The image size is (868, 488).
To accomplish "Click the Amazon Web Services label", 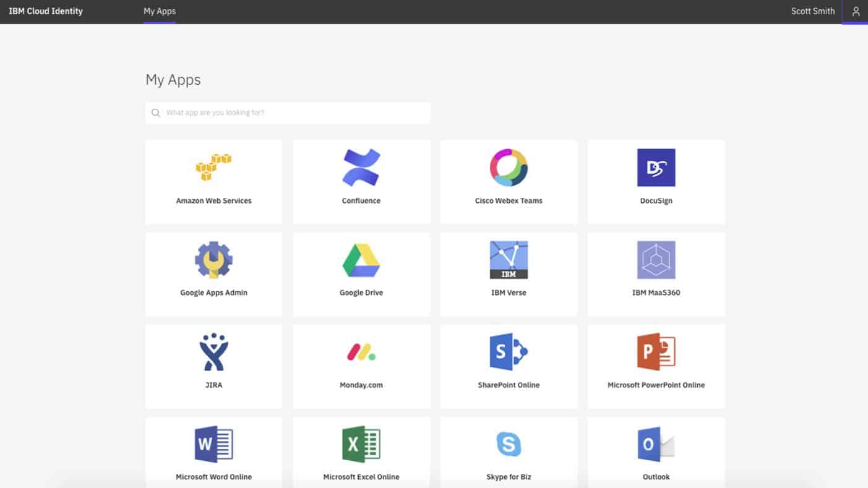I will tap(213, 201).
